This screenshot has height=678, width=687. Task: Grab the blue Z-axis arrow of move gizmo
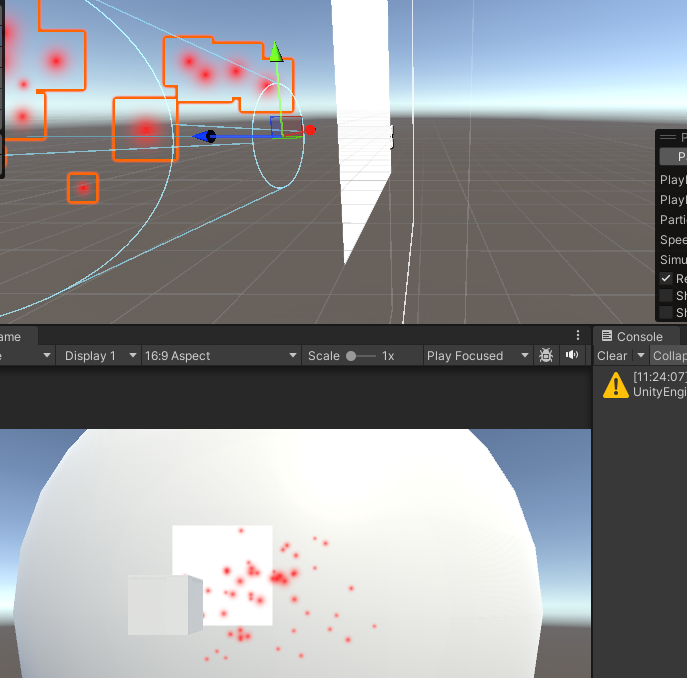point(204,136)
